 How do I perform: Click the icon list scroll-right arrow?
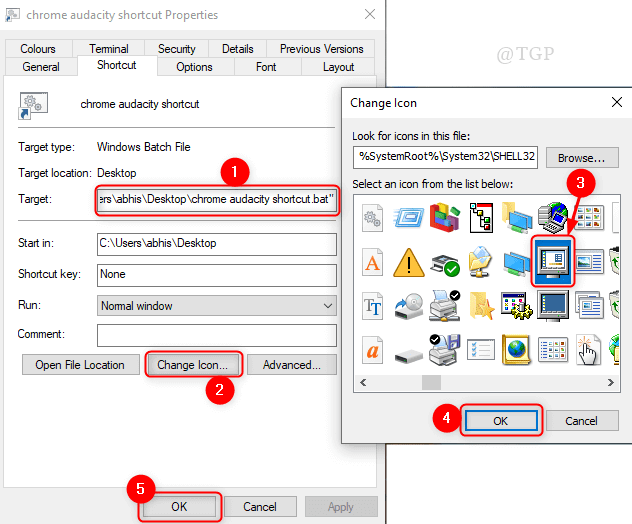click(611, 382)
